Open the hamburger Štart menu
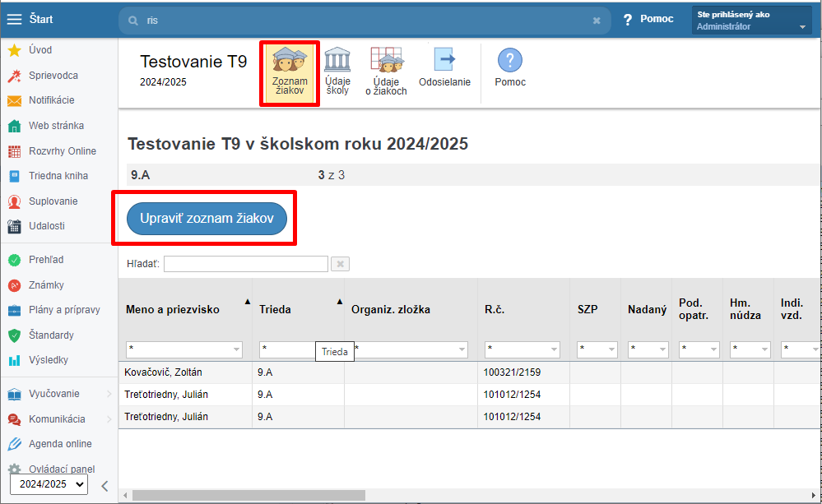The width and height of the screenshot is (822, 504). click(15, 19)
